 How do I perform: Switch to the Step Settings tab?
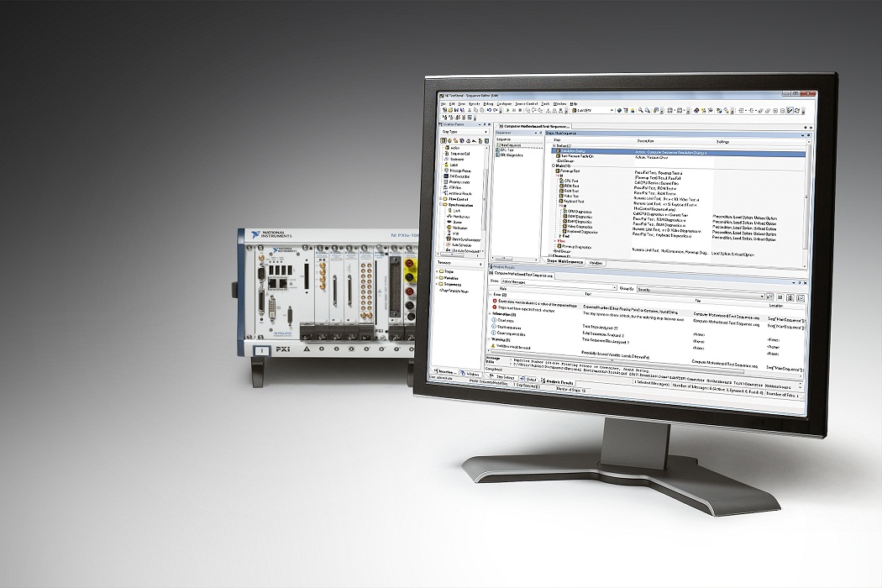point(503,377)
